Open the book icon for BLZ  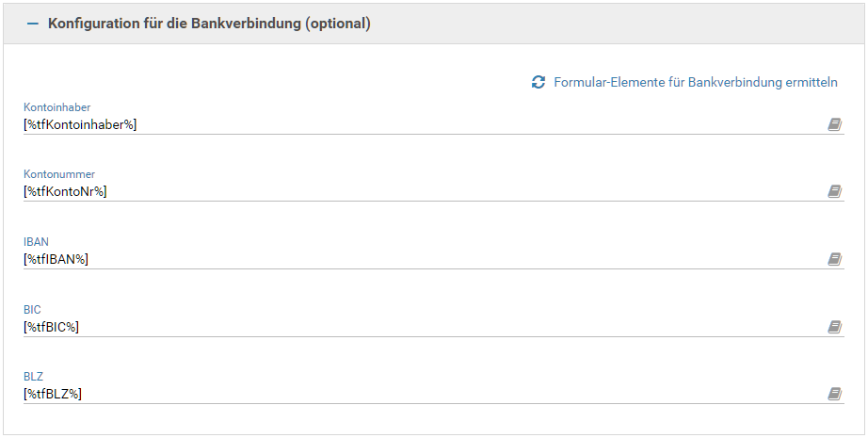tap(834, 394)
